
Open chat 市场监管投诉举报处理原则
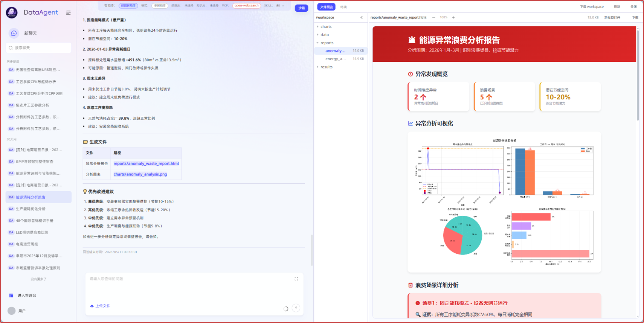point(38,268)
